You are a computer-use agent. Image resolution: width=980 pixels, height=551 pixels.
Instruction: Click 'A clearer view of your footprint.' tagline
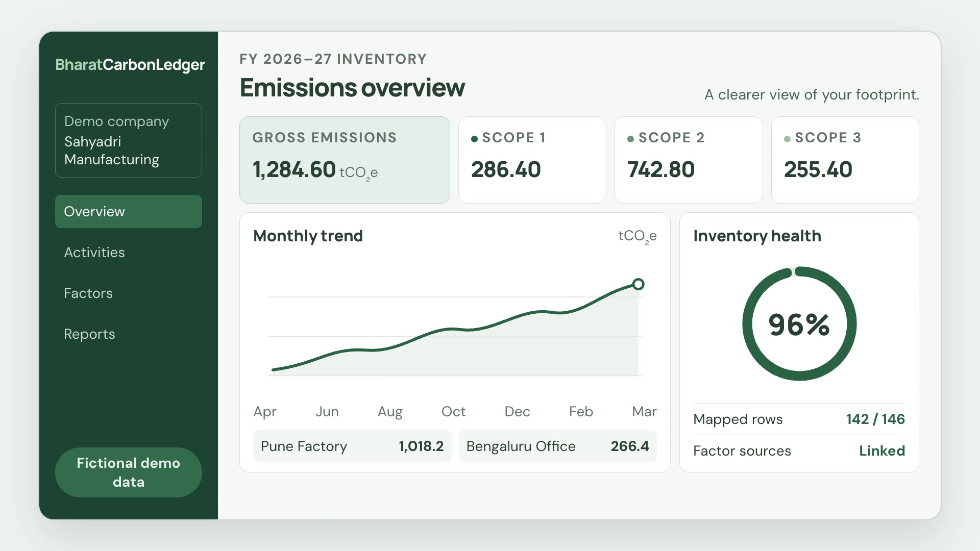[812, 95]
